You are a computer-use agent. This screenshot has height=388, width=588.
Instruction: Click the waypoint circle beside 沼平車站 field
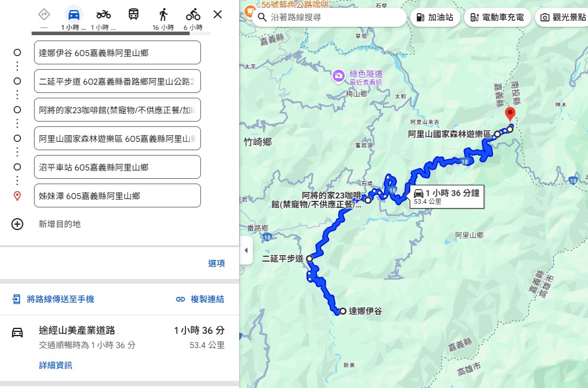[17, 167]
